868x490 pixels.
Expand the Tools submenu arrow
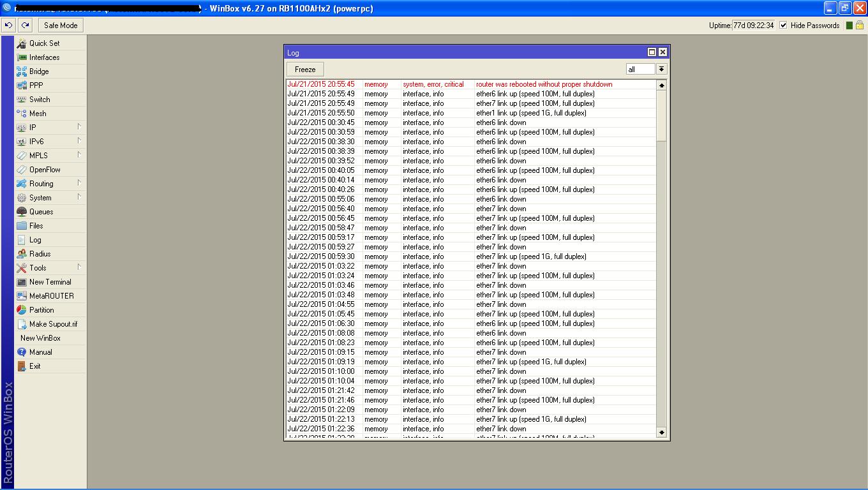[x=79, y=267]
